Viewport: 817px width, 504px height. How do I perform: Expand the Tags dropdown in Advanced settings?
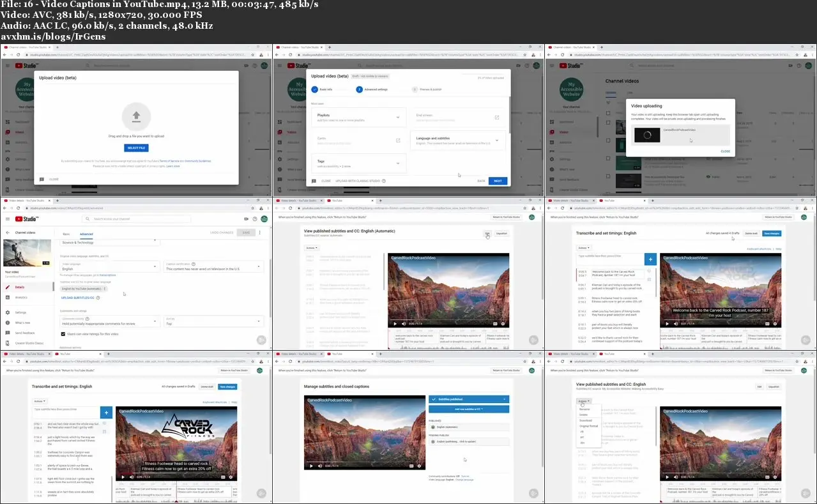click(x=398, y=164)
